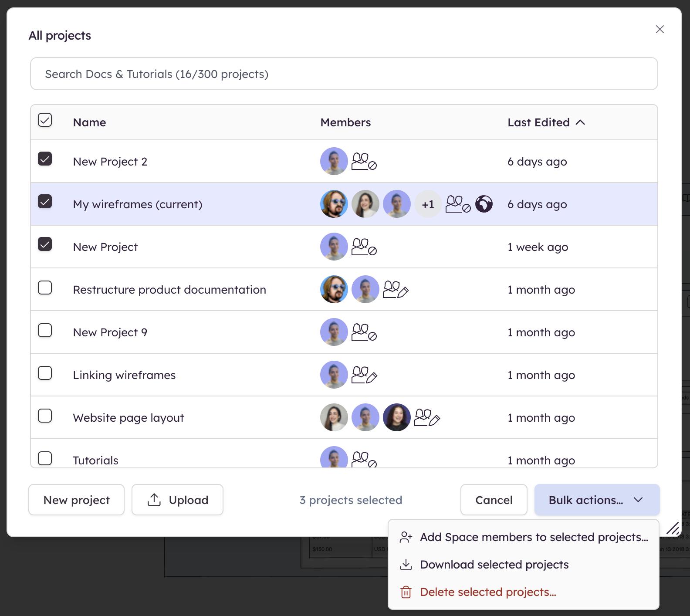Screen dimensions: 690x616
Task: Click members edit-access icon for Restructure product documentation
Action: [x=395, y=290]
